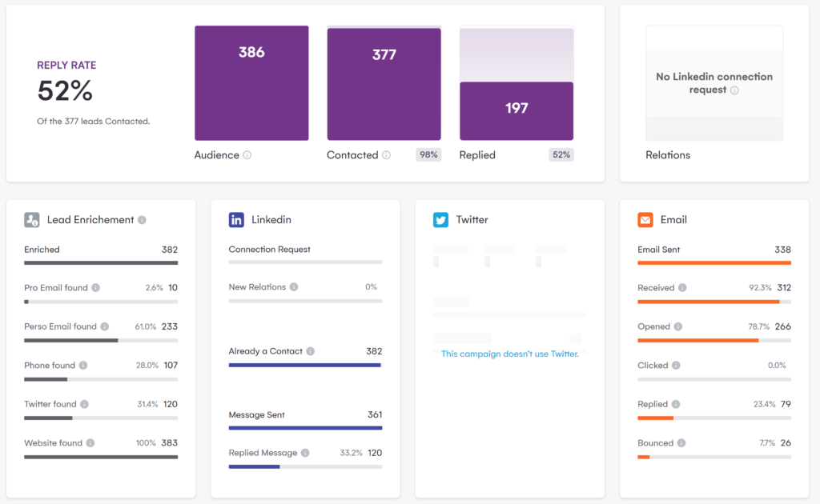Click info icon beside Perso Email found
This screenshot has height=504, width=820.
tap(104, 326)
